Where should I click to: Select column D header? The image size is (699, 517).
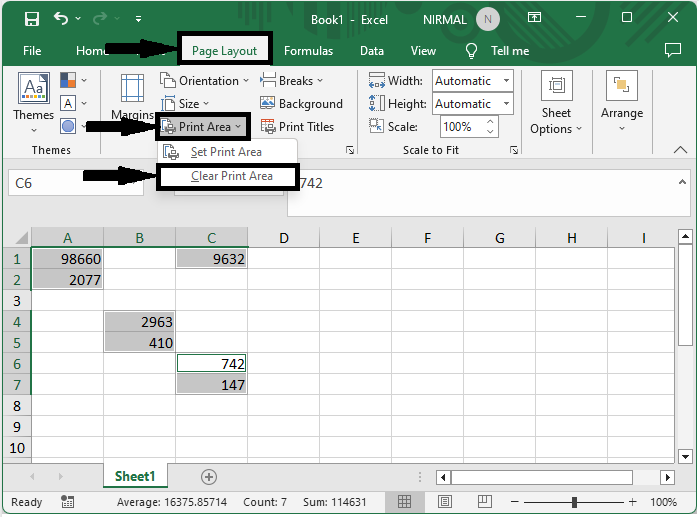pos(284,238)
